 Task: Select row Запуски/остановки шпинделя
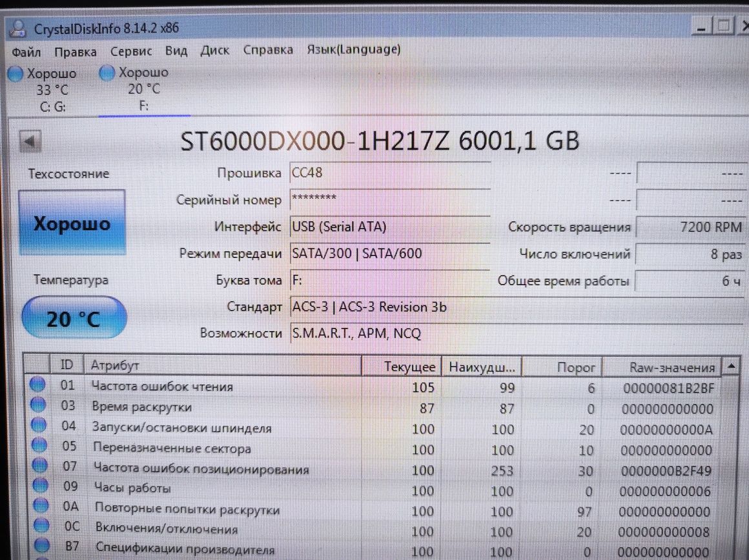click(373, 428)
